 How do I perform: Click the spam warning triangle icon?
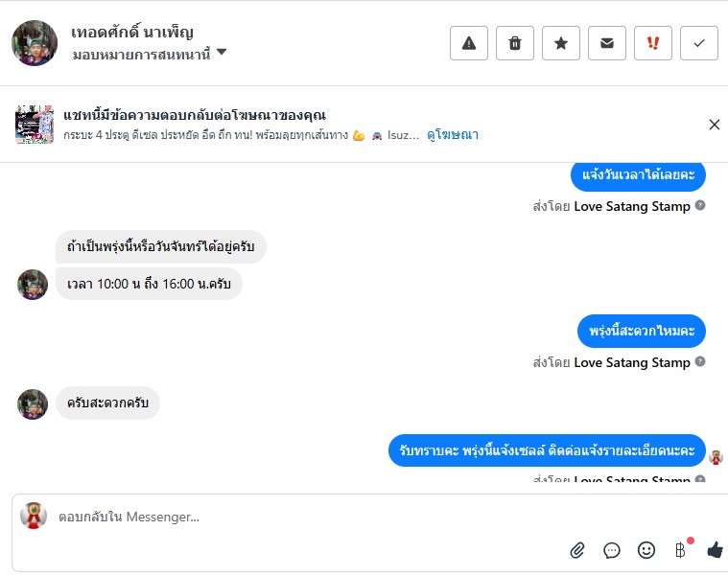pos(469,43)
